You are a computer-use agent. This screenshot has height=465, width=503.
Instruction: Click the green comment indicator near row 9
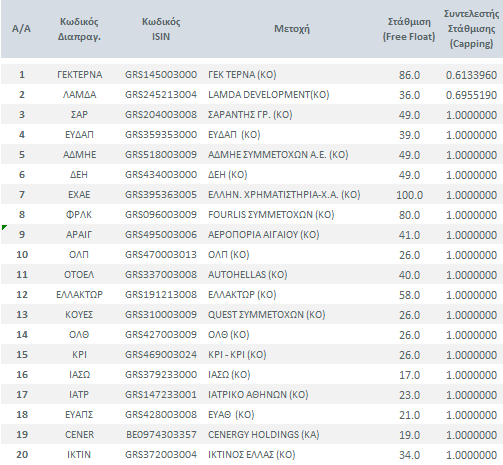[4, 227]
